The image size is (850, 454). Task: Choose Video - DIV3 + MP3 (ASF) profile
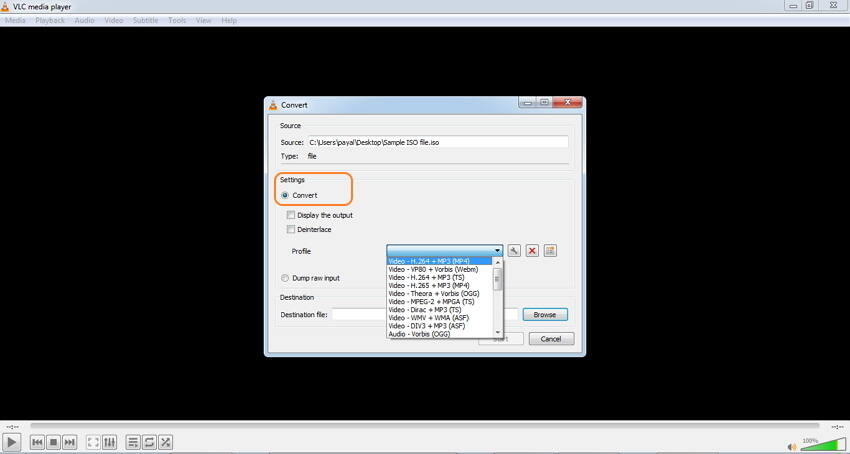pyautogui.click(x=440, y=326)
